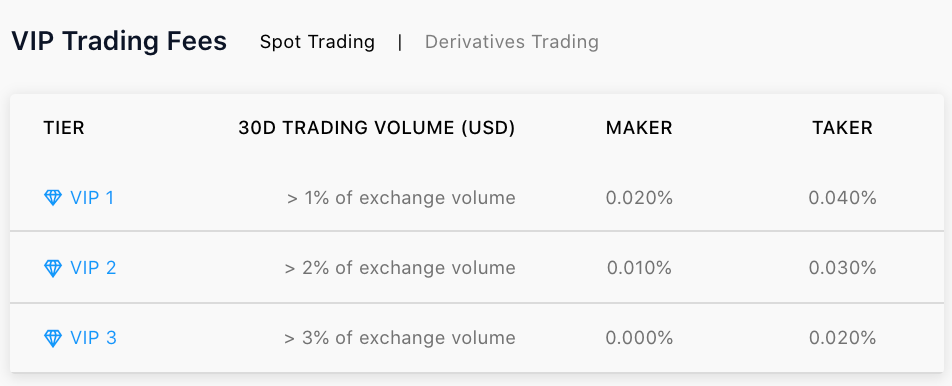Open the VIP 2 tier link
Screen dimensions: 952x386
click(93, 268)
